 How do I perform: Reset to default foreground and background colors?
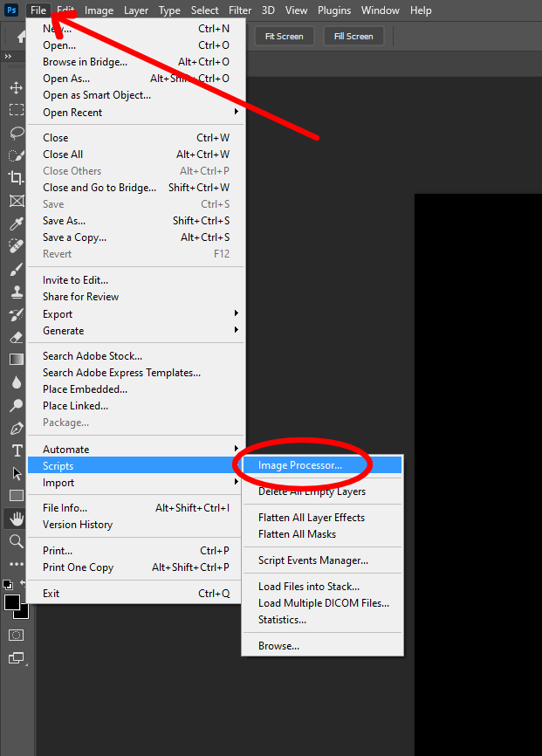point(7,585)
